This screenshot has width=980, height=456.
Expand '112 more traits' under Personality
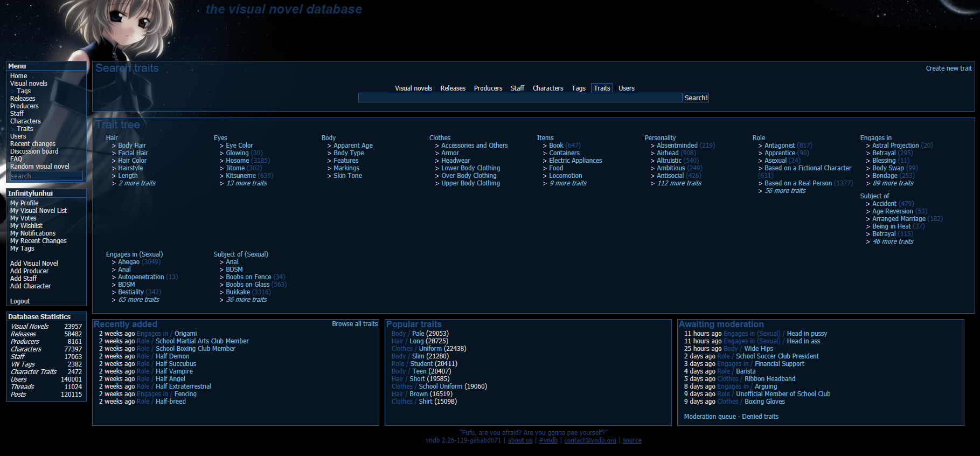(679, 183)
